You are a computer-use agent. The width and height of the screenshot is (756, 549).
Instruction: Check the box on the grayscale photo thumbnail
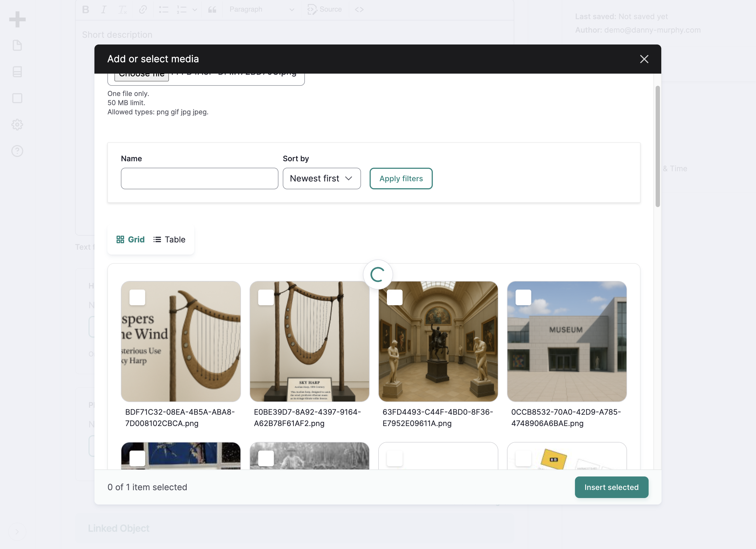click(x=266, y=458)
